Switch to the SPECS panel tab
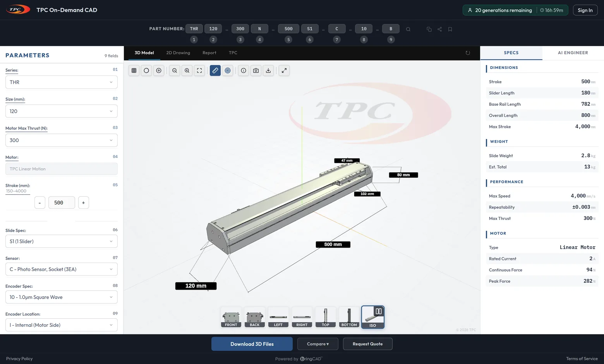Image resolution: width=604 pixels, height=364 pixels. (x=511, y=53)
